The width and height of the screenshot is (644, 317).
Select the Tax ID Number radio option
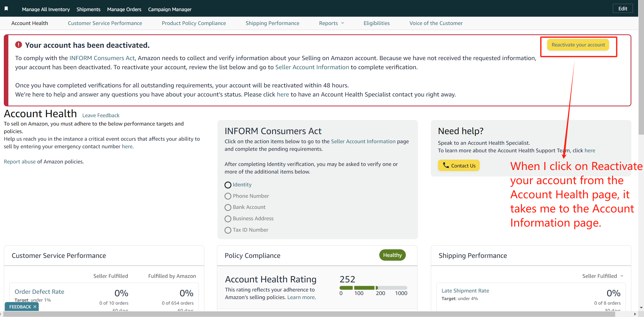228,230
